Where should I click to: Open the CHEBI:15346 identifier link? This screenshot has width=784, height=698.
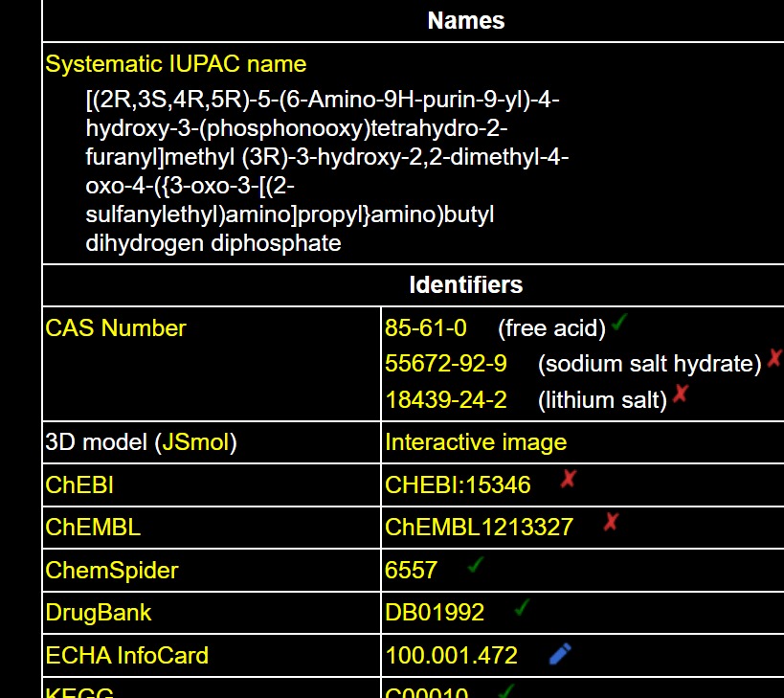(457, 484)
